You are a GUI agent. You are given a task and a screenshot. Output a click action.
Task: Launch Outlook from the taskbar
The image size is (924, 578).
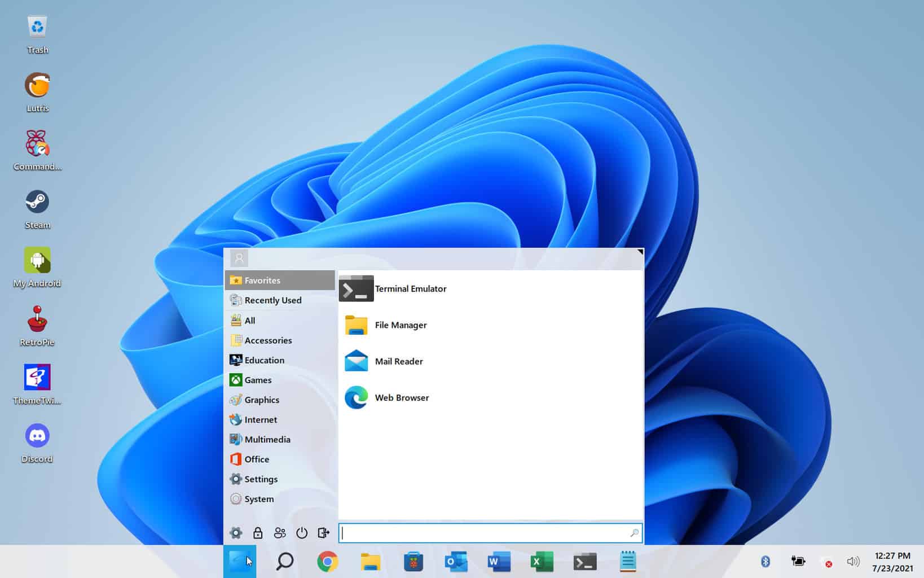pyautogui.click(x=456, y=562)
